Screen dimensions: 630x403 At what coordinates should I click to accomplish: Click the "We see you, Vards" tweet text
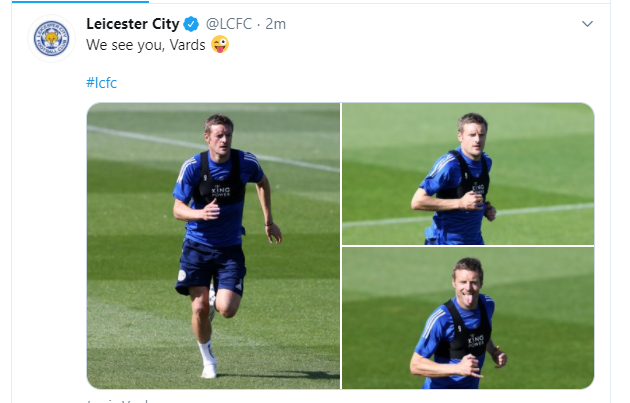point(145,45)
